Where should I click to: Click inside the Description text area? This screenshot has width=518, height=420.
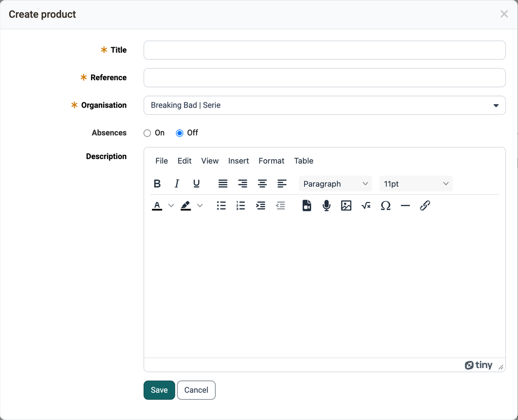pos(324,288)
